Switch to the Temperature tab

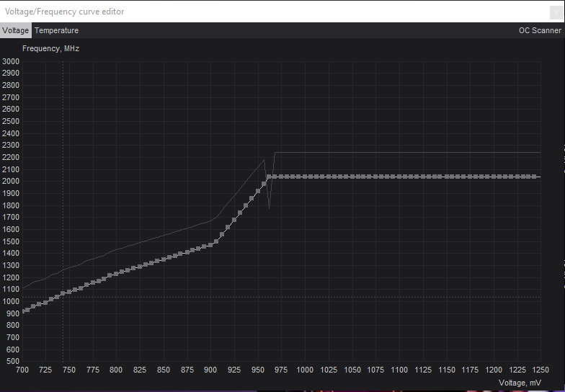[56, 30]
